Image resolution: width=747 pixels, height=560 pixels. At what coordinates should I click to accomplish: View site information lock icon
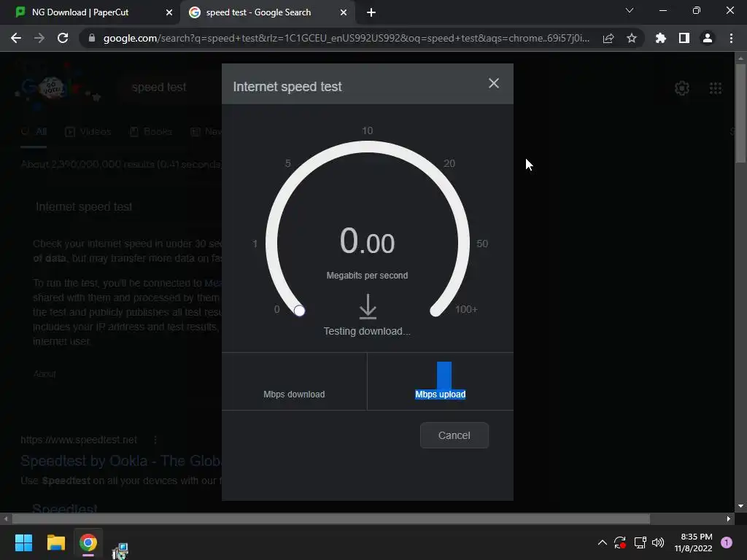(92, 38)
